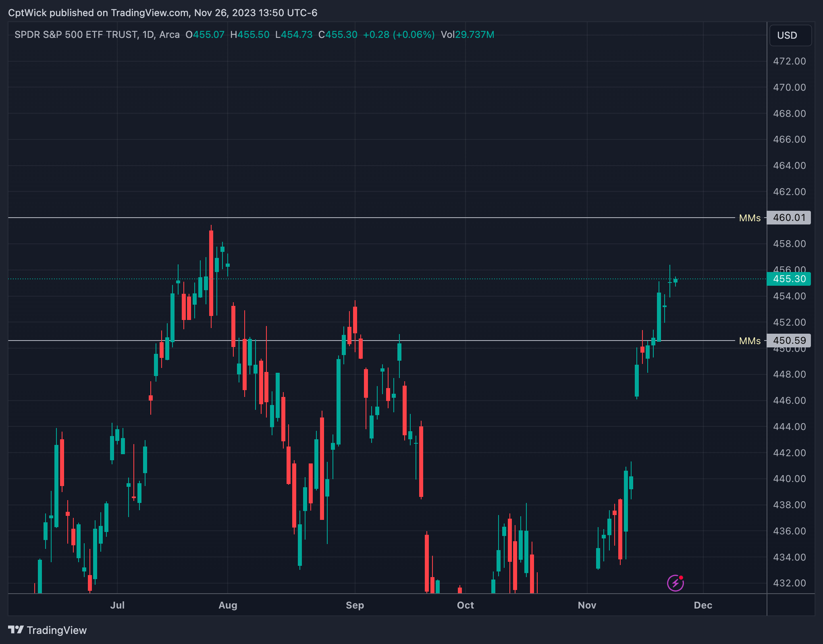Click the SPDR S&P 500 ETF TRUST title
This screenshot has height=644, width=823.
[77, 35]
